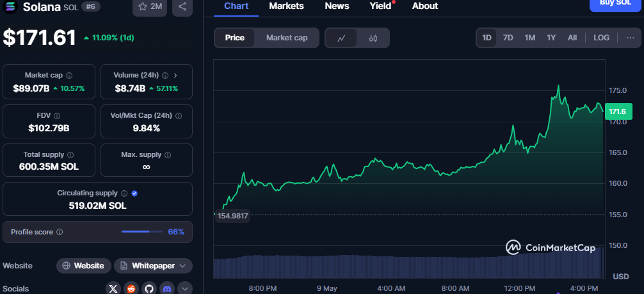Click the 9 May date label on axis
Viewport: 644px width, 294px height.
[x=327, y=288]
